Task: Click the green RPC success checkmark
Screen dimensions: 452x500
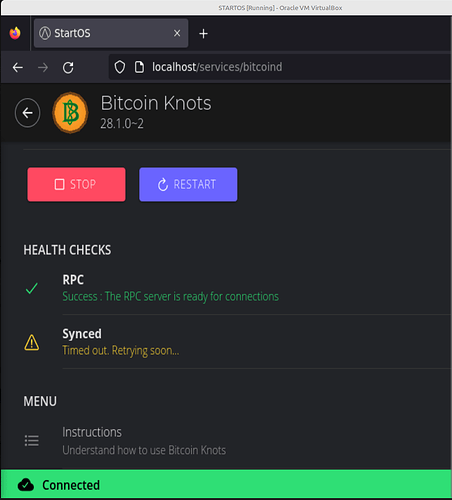Action: tap(32, 288)
